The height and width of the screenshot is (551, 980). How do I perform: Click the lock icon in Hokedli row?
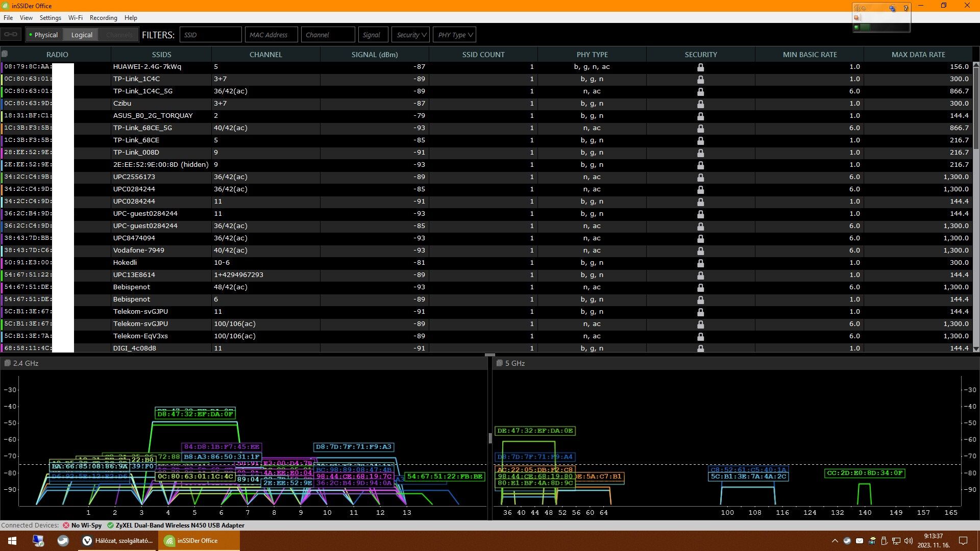[x=700, y=263]
